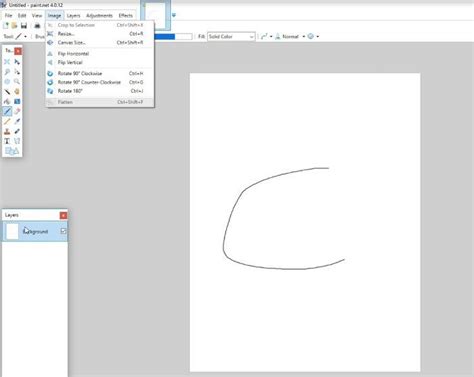The image size is (474, 377).
Task: Select the Background layer row
Action: (35, 231)
